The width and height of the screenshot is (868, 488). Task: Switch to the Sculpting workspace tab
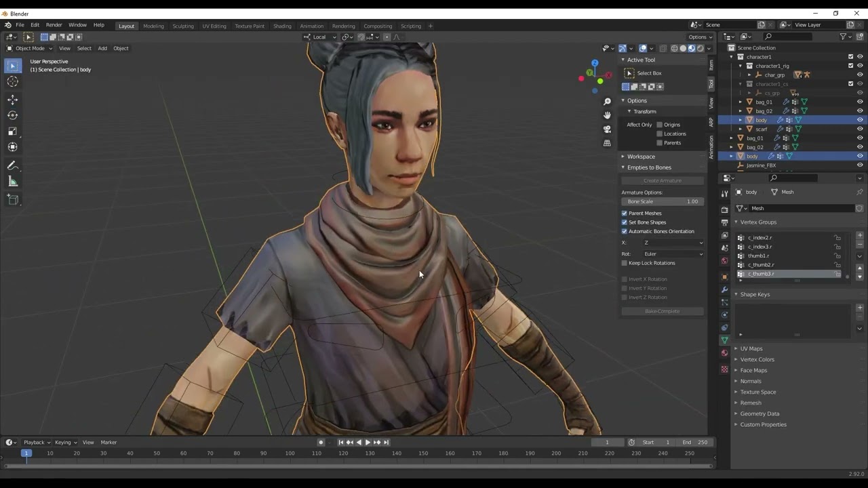[x=183, y=26]
